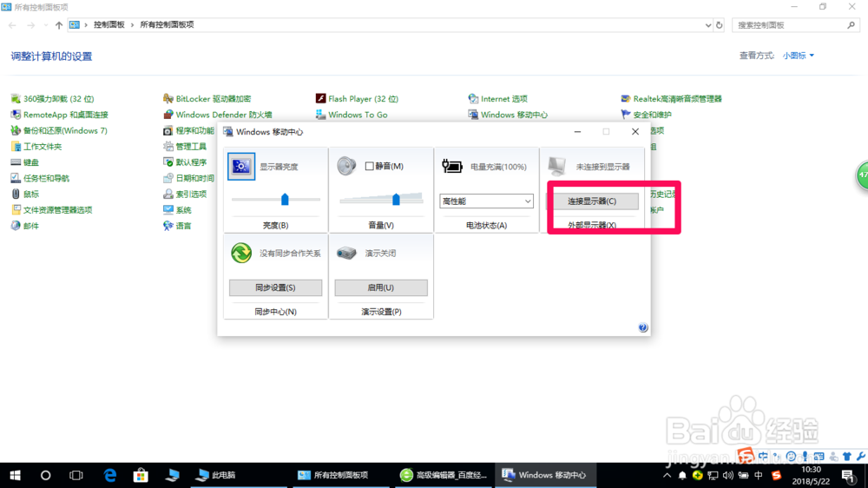Click the 管理工具 icon
This screenshot has height=488, width=868.
pos(168,147)
